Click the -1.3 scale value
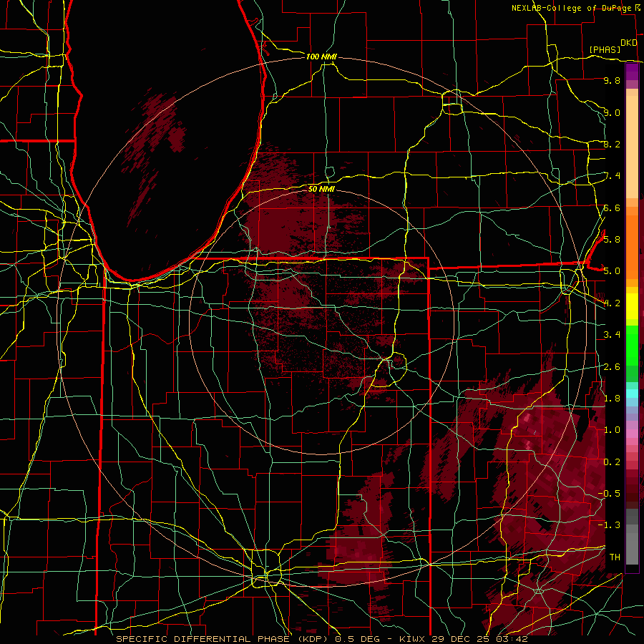644x644 pixels. pyautogui.click(x=609, y=525)
